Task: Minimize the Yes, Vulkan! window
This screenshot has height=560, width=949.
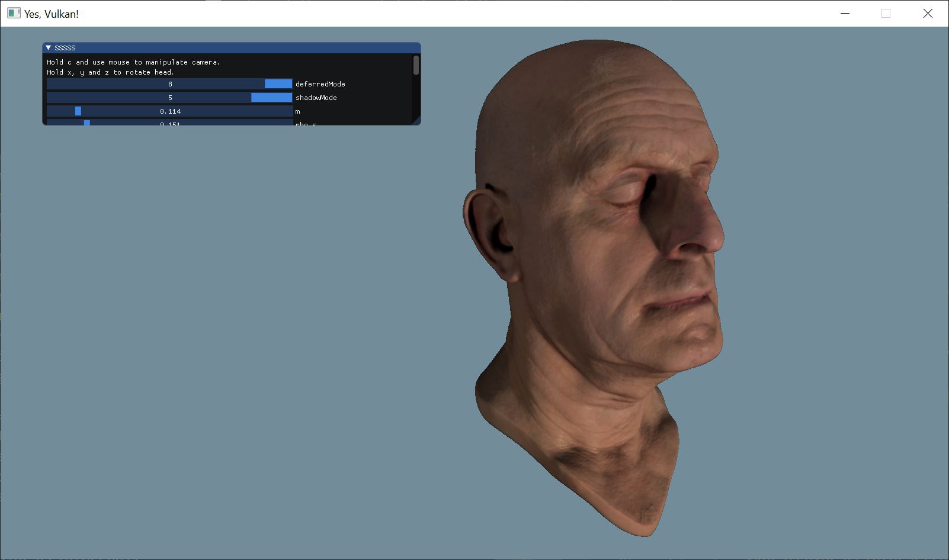Action: tap(845, 13)
